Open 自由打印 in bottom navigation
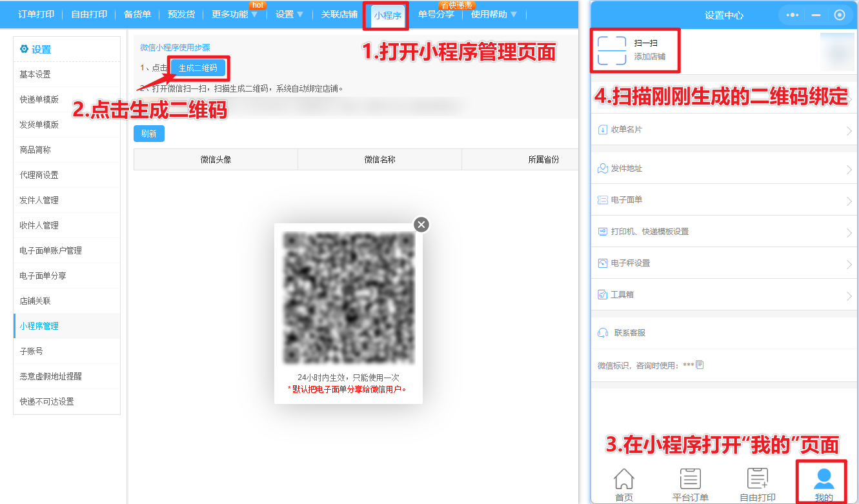 (757, 485)
